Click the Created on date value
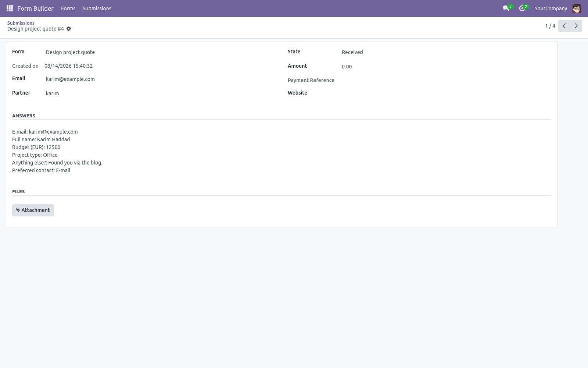Image resolution: width=588 pixels, height=368 pixels. [x=68, y=66]
